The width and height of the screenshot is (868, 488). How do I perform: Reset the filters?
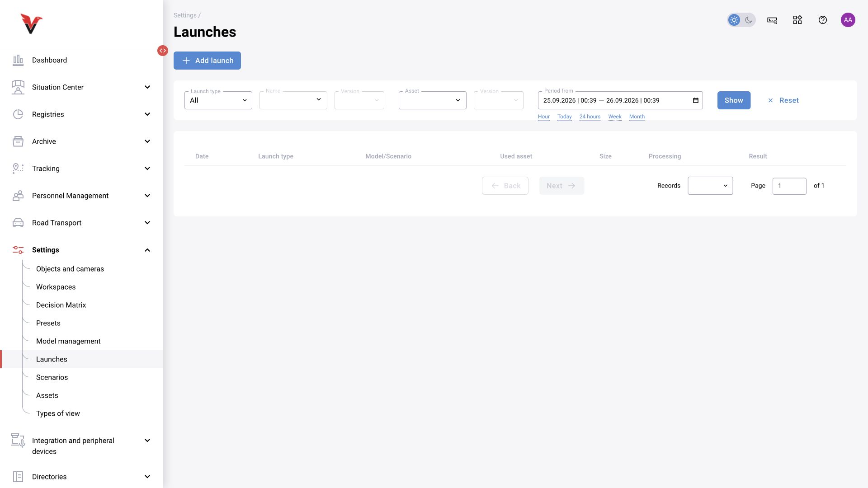click(x=783, y=100)
